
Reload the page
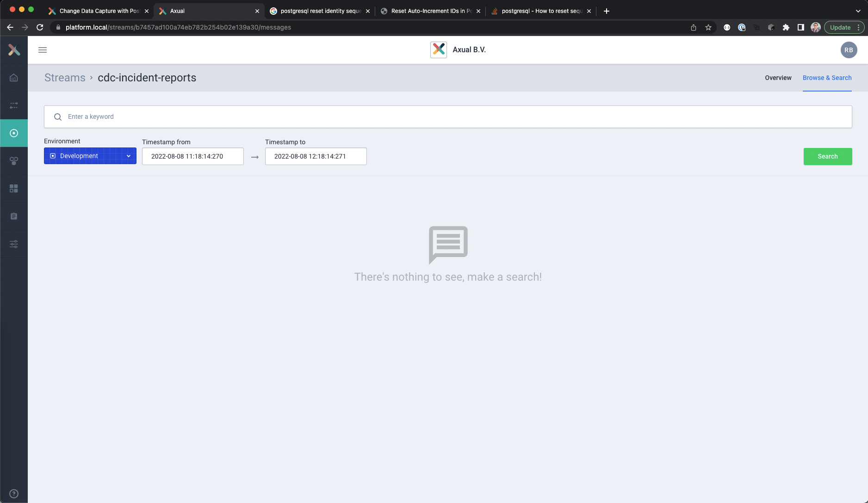(x=40, y=27)
